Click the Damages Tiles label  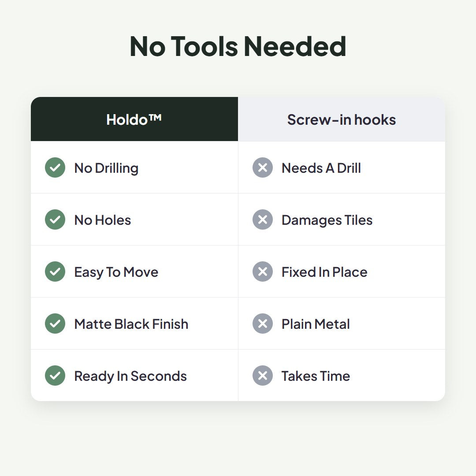pyautogui.click(x=327, y=220)
